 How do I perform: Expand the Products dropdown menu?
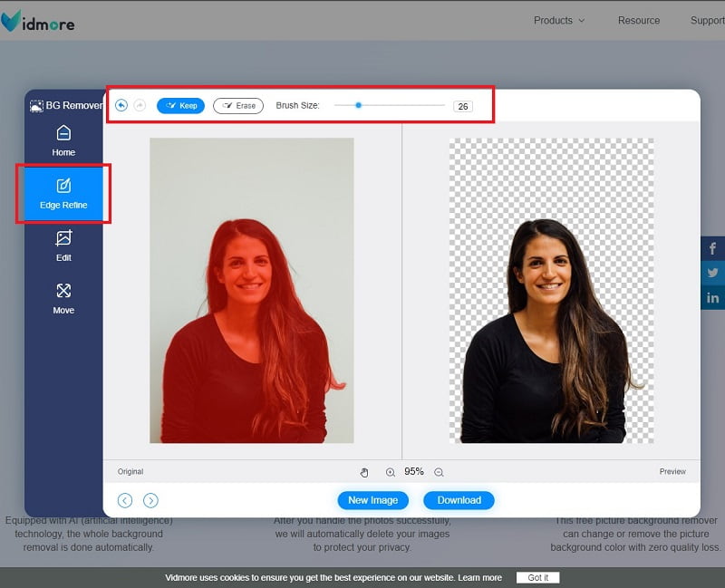click(558, 20)
